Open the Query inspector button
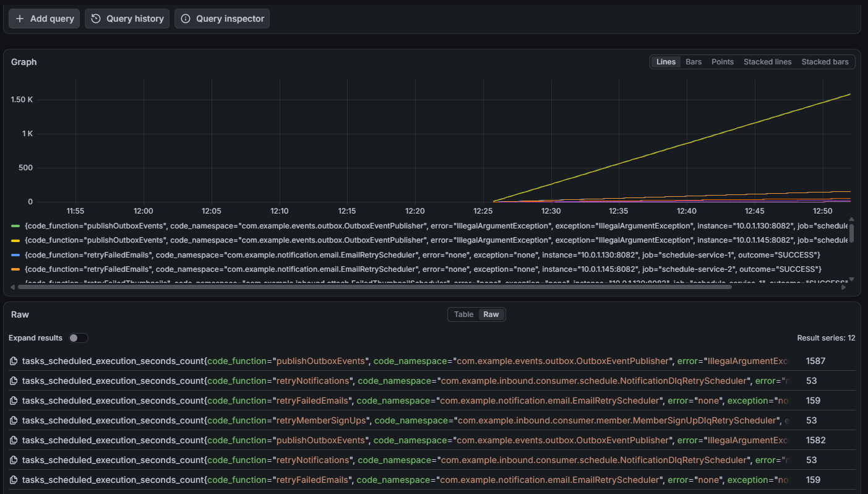The height and width of the screenshot is (494, 868). tap(222, 19)
